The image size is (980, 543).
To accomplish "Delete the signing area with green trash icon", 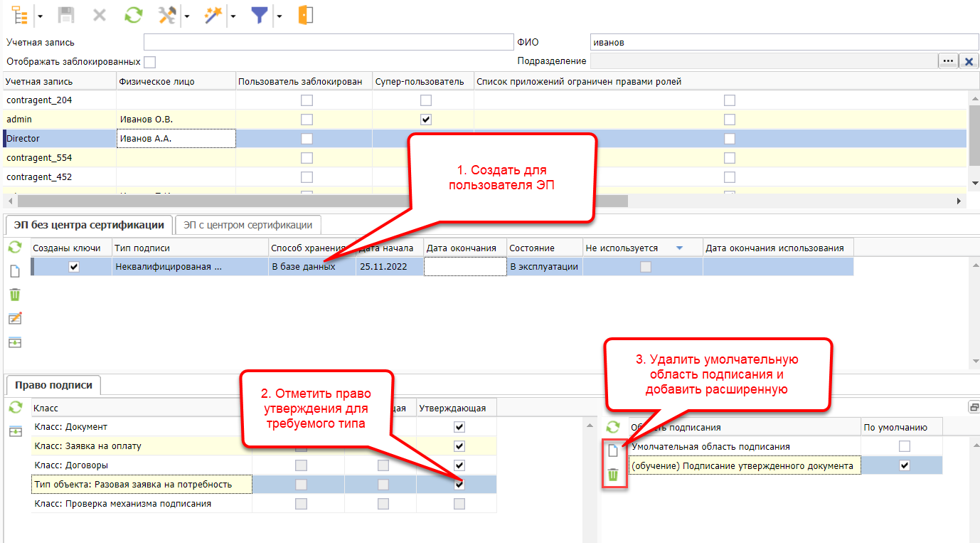I will (x=613, y=475).
